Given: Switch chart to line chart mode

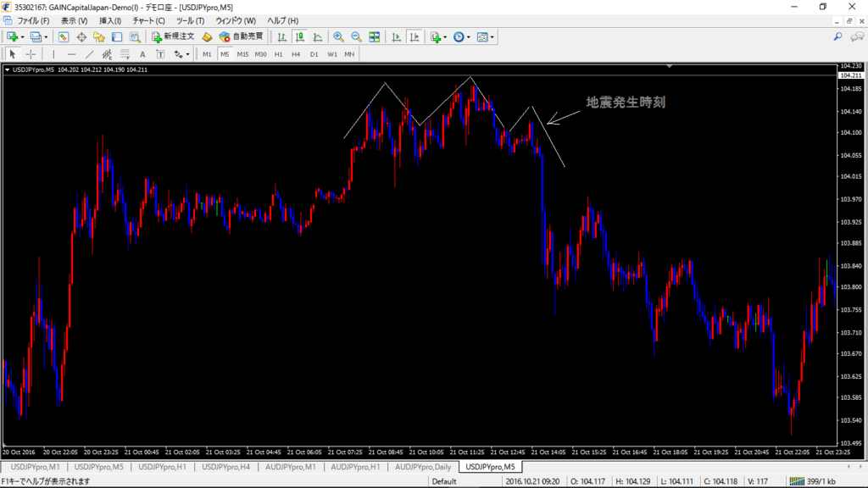Looking at the screenshot, I should click(x=317, y=37).
